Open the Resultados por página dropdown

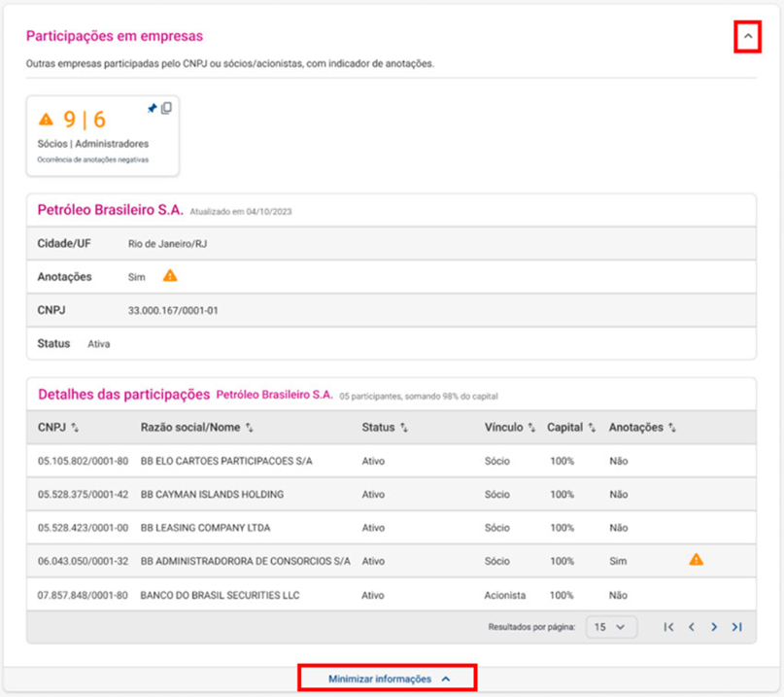point(611,627)
